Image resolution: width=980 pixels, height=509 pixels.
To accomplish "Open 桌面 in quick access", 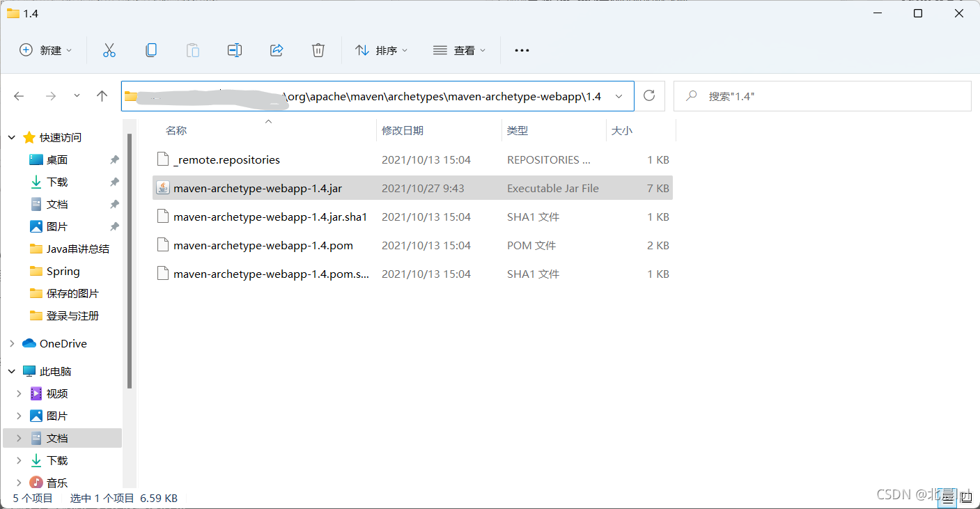I will coord(57,159).
